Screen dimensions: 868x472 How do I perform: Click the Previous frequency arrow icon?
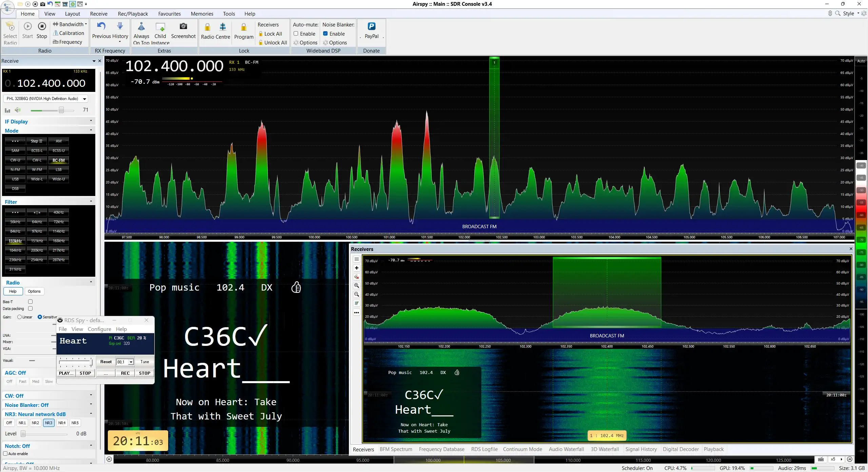click(101, 26)
